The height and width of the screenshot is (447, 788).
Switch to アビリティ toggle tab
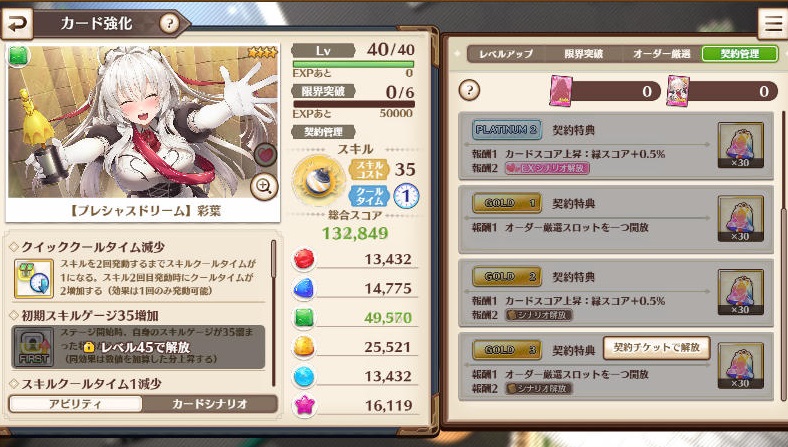point(75,404)
